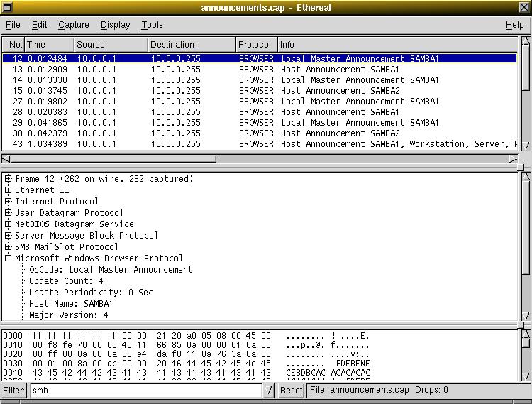Screen dimensions: 532x404
Task: Expand the Ethernet II tree node
Action: pyautogui.click(x=8, y=190)
